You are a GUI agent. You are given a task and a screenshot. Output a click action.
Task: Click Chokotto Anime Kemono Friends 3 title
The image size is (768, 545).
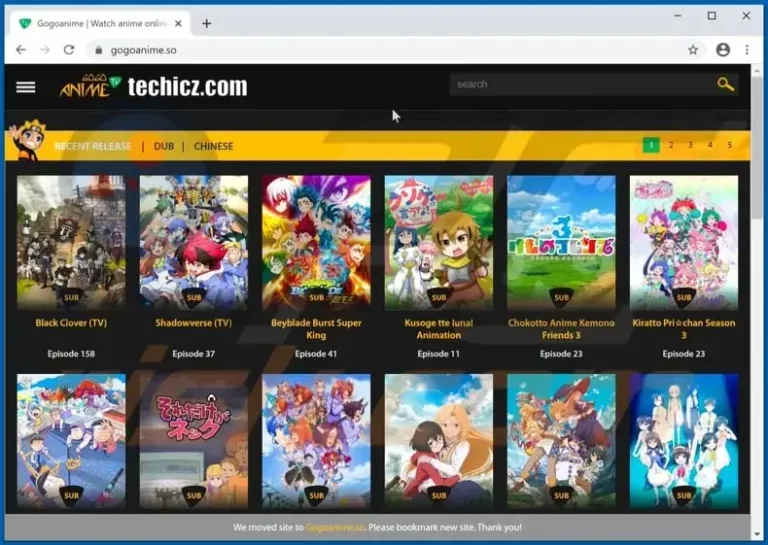coord(561,329)
